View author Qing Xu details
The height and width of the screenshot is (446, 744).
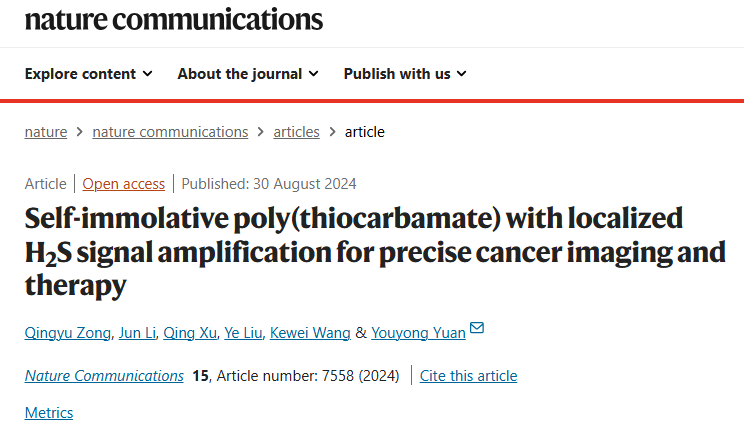[190, 333]
